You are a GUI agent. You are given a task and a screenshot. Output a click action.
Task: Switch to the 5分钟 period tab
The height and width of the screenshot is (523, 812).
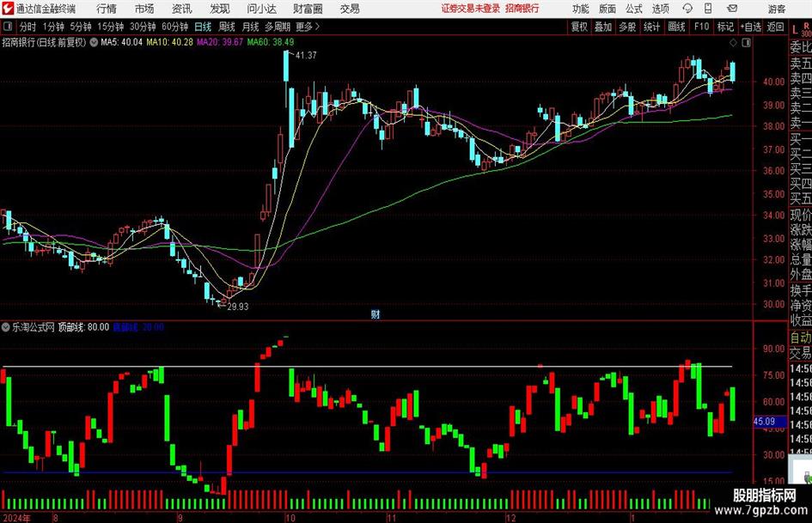[81, 27]
